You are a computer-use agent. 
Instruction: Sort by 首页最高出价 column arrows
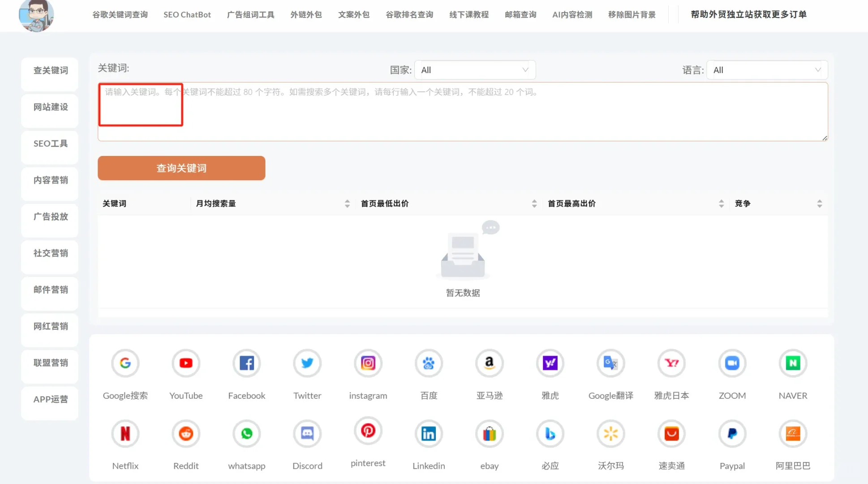tap(721, 203)
